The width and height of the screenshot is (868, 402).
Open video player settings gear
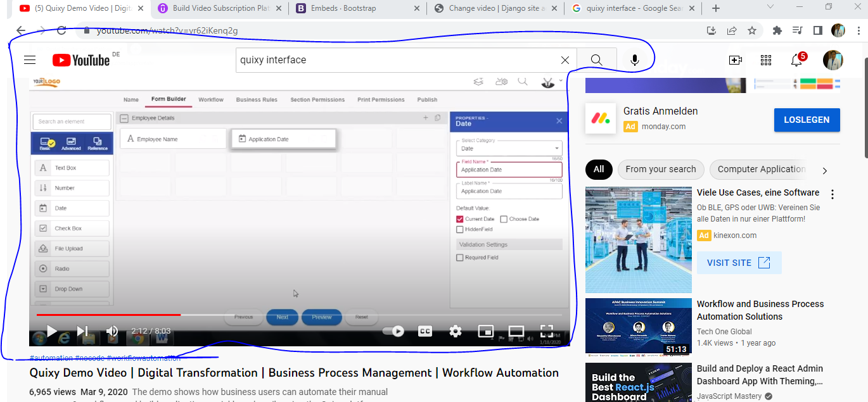pos(455,331)
